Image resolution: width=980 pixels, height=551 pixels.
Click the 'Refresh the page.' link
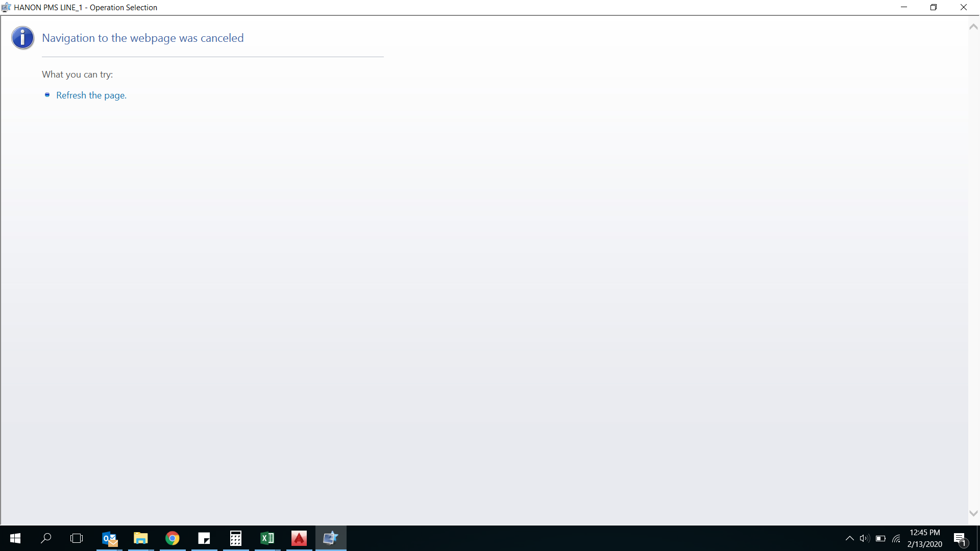click(x=91, y=95)
